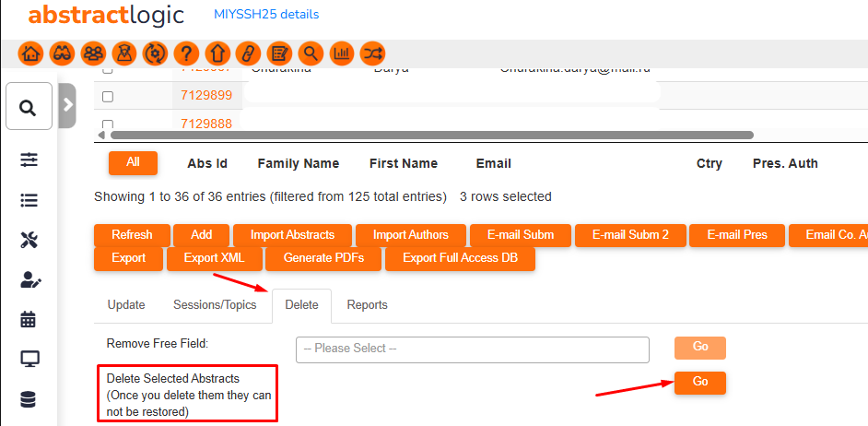Open the Reports tab
This screenshot has width=868, height=426.
click(367, 305)
